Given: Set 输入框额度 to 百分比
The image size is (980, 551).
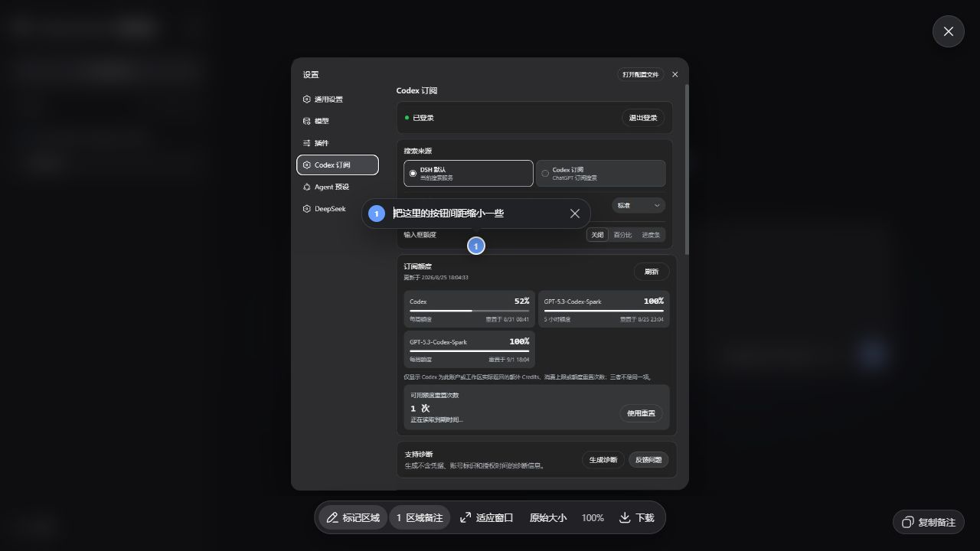Looking at the screenshot, I should pyautogui.click(x=622, y=235).
